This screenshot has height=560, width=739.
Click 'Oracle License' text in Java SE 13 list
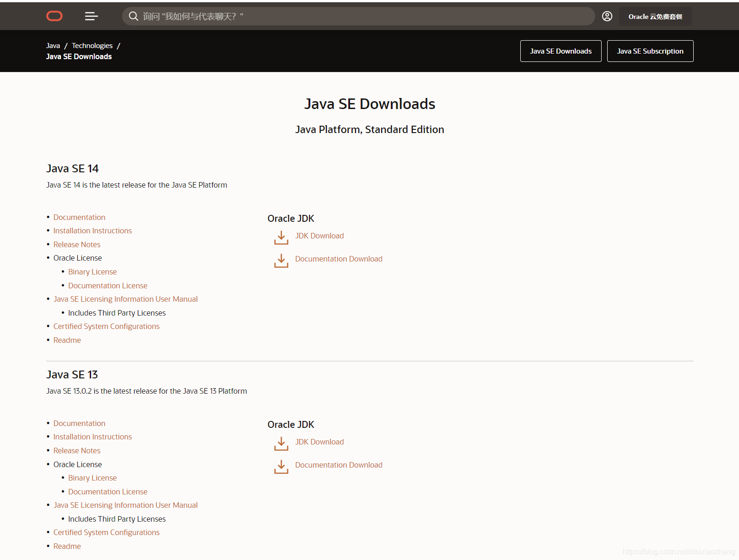tap(78, 464)
